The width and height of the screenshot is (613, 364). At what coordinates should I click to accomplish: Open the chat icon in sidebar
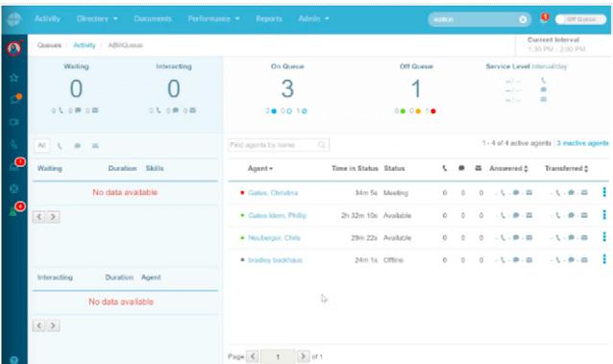click(x=14, y=99)
